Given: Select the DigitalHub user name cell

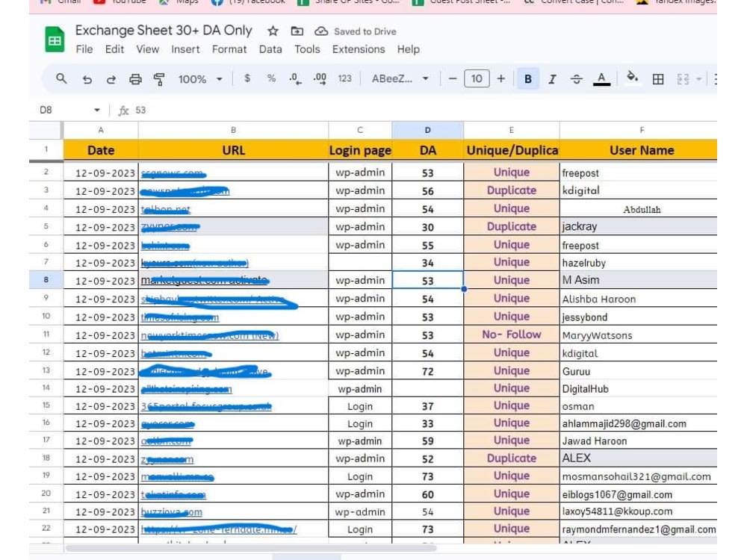Looking at the screenshot, I should tap(639, 388).
